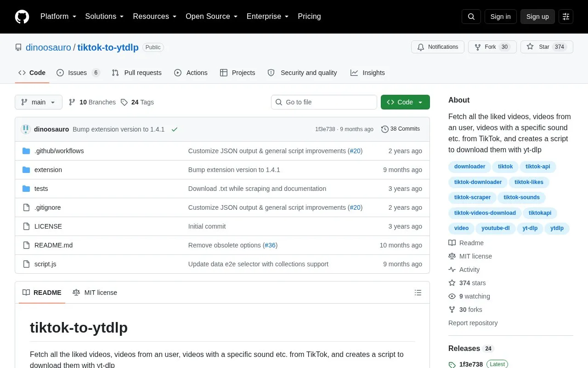This screenshot has width=588, height=368.
Task: Expand the Platform menu
Action: click(58, 17)
